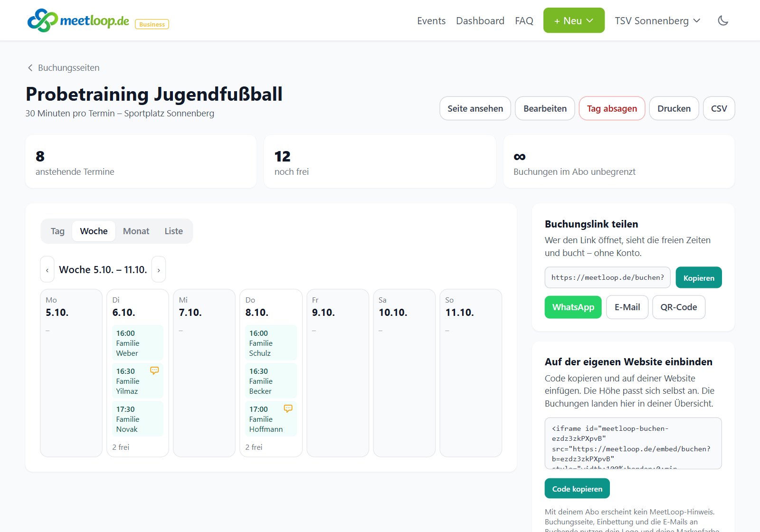Select the booking link URL field
760x532 pixels.
click(x=608, y=278)
